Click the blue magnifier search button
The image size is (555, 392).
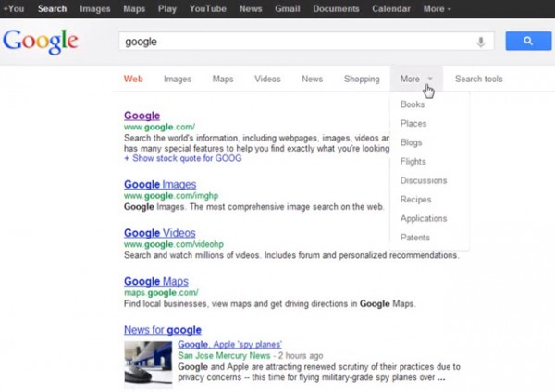pos(526,42)
